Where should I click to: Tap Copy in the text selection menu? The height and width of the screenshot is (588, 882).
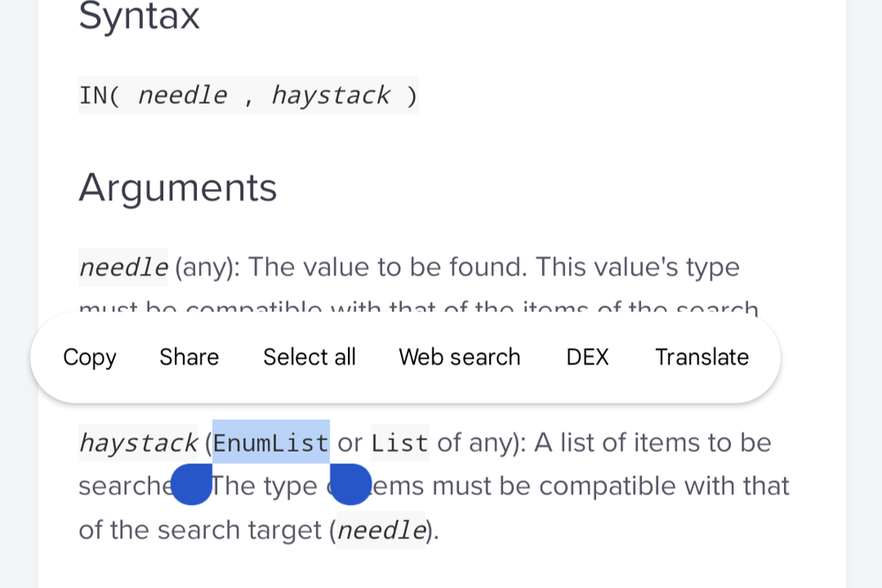coord(89,358)
